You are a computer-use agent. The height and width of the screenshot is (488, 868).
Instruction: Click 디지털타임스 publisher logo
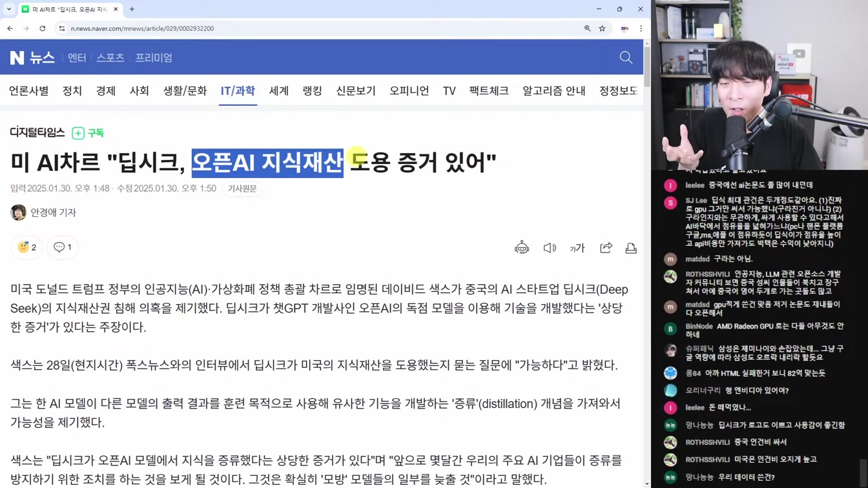37,132
